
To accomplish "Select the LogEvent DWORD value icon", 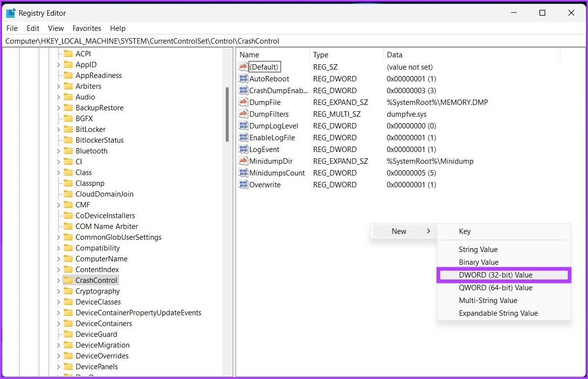I will click(x=243, y=150).
